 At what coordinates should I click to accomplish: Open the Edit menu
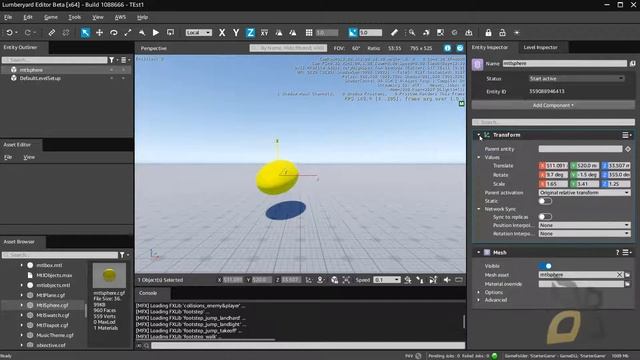[x=28, y=17]
